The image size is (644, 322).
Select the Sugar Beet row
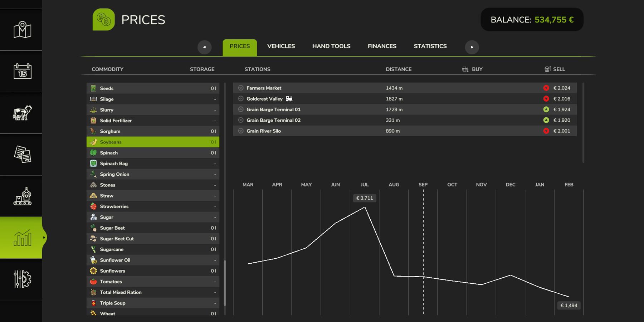point(153,228)
